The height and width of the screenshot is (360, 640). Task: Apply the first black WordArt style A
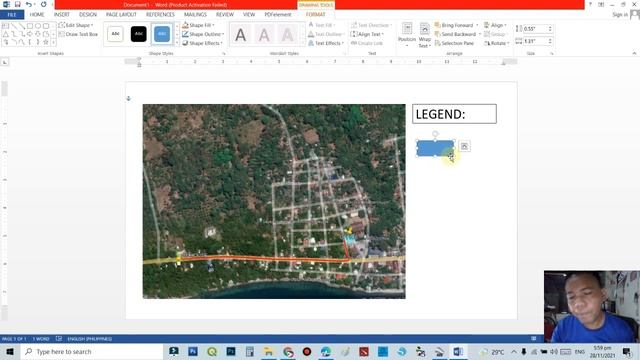tap(240, 35)
